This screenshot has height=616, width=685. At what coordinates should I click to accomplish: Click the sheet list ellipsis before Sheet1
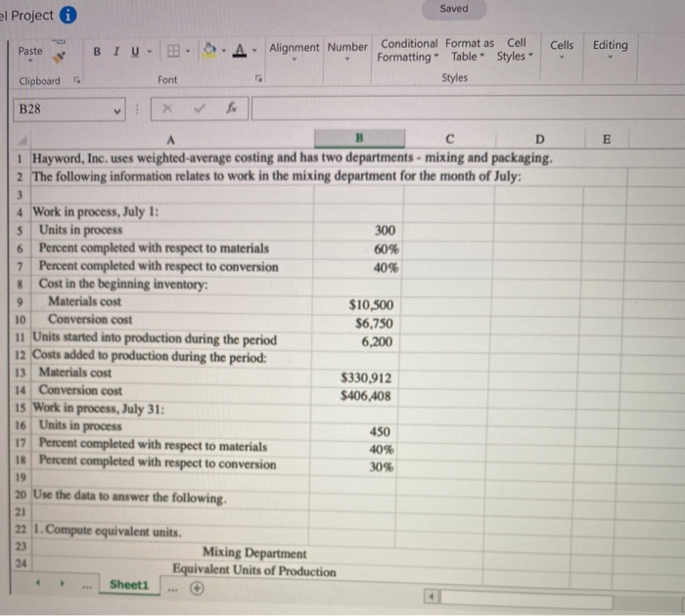87,586
